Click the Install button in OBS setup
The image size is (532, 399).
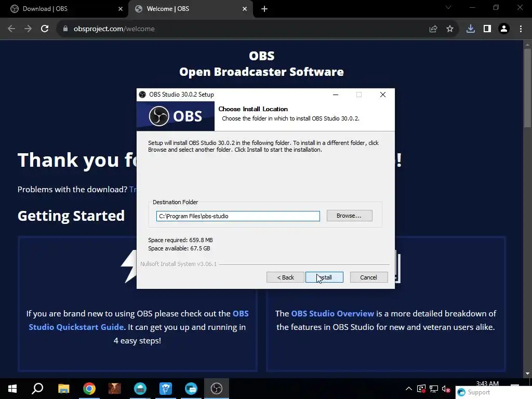324,277
